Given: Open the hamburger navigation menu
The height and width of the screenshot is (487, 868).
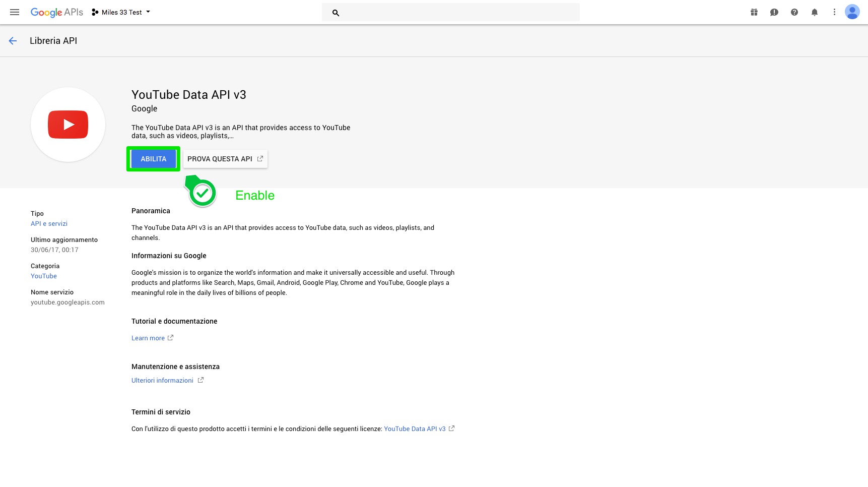Looking at the screenshot, I should 15,12.
